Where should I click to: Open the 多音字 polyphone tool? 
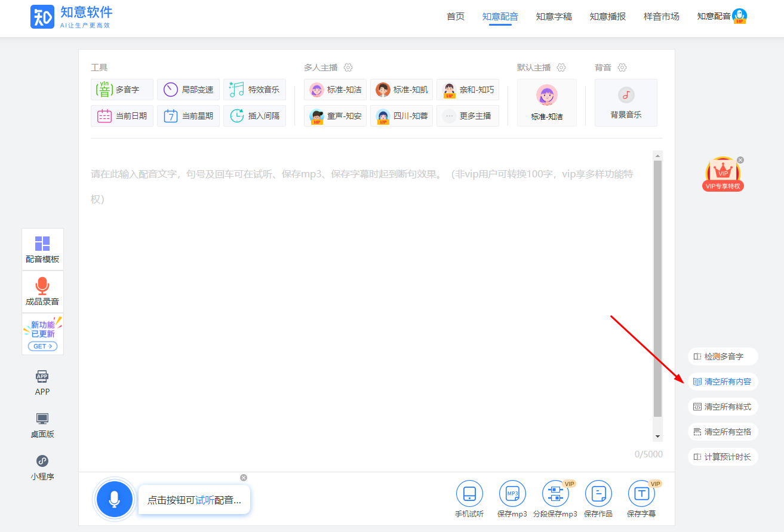tap(122, 90)
